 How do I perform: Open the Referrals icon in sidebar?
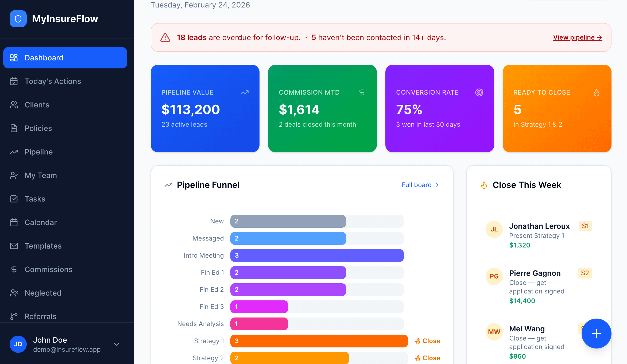click(x=14, y=316)
